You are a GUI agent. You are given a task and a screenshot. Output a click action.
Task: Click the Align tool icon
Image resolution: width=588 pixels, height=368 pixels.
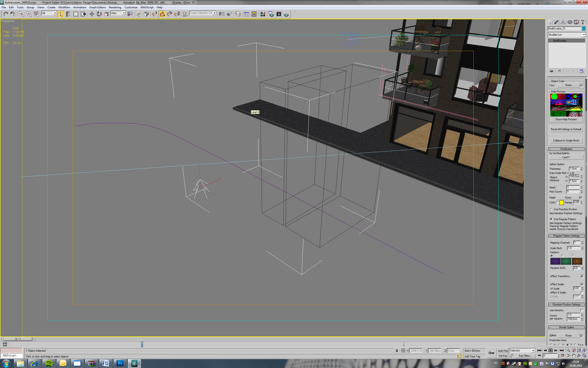pos(229,14)
